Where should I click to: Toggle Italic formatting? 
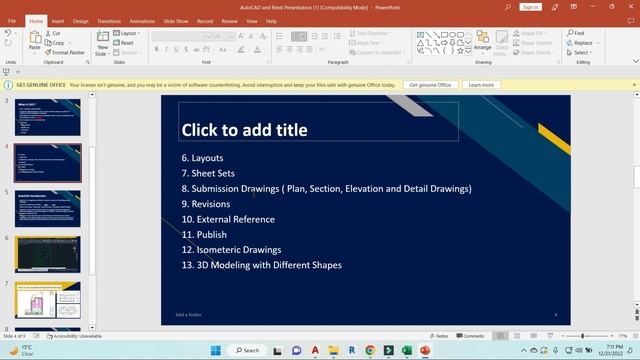pos(166,49)
